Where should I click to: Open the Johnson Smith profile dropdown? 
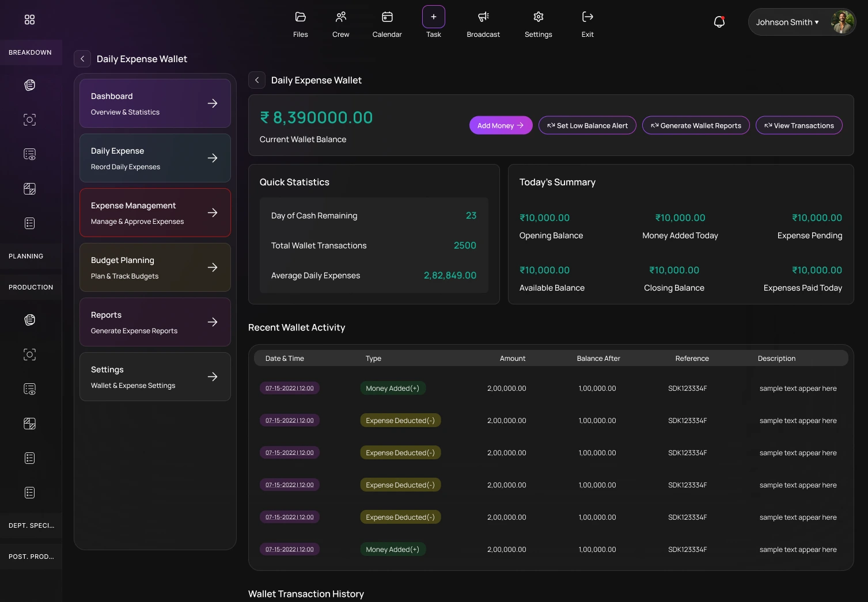click(787, 22)
